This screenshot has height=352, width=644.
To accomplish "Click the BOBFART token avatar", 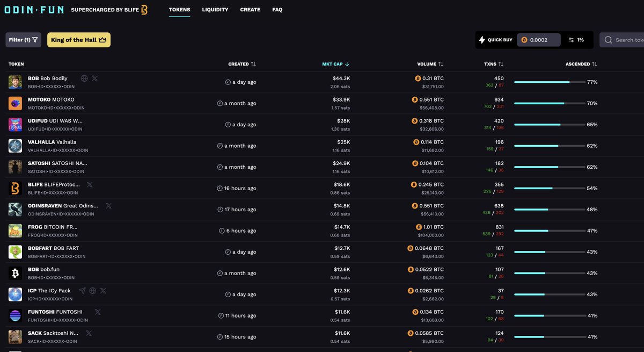I will (x=15, y=252).
